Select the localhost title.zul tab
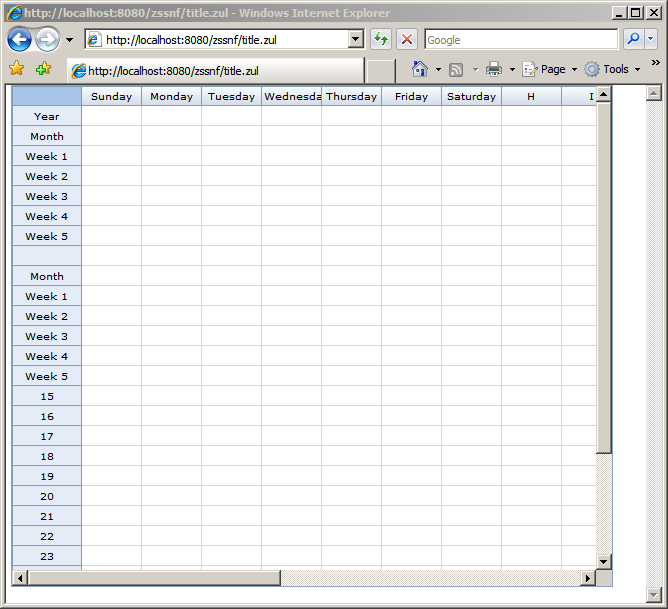668x609 pixels. point(216,71)
